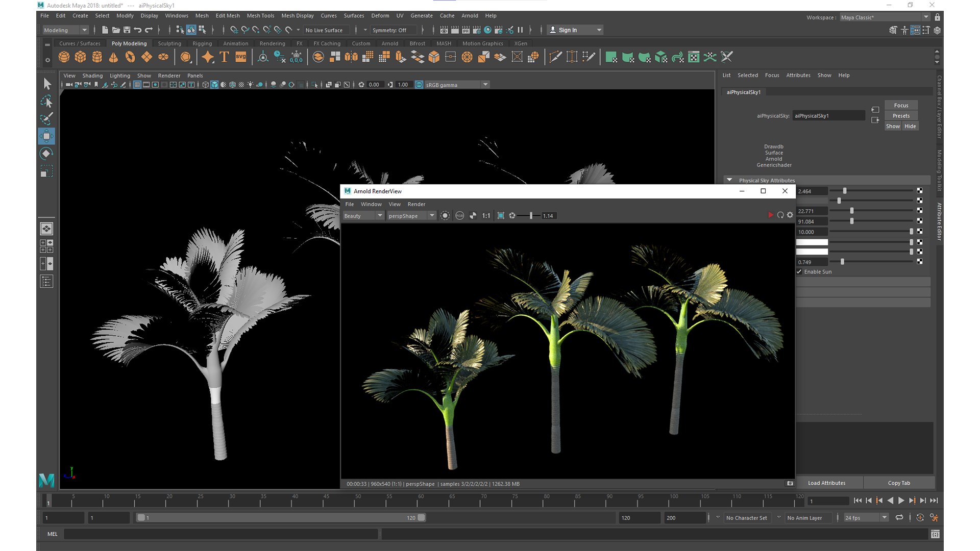Open the sRGB gamma view transform dropdown
The image size is (980, 551).
(457, 85)
